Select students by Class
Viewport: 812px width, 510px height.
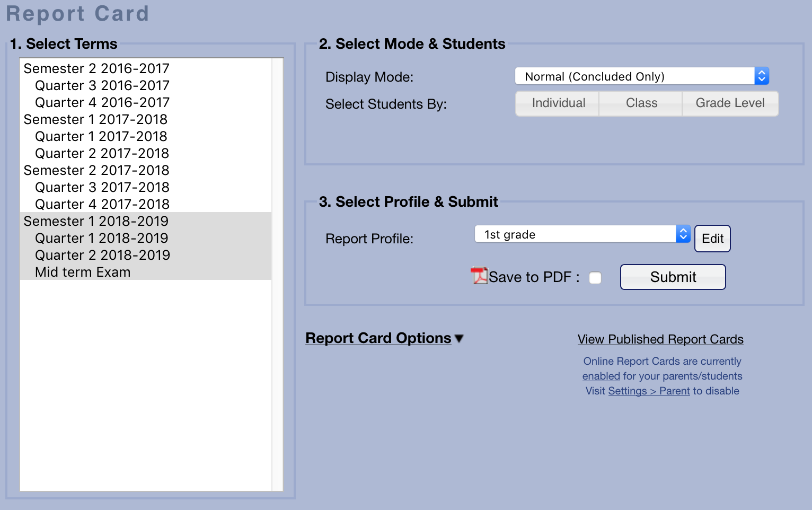click(x=641, y=103)
